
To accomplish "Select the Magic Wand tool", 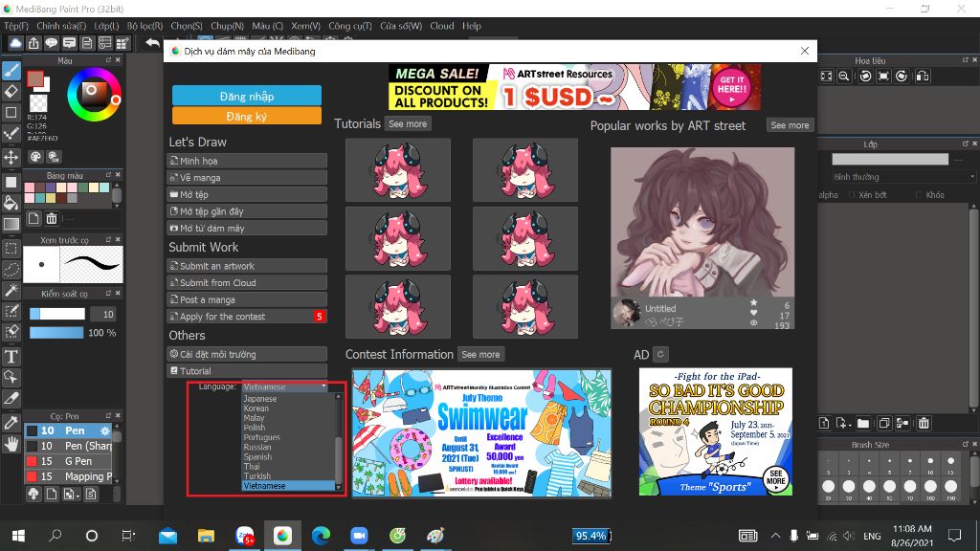I will 11,291.
